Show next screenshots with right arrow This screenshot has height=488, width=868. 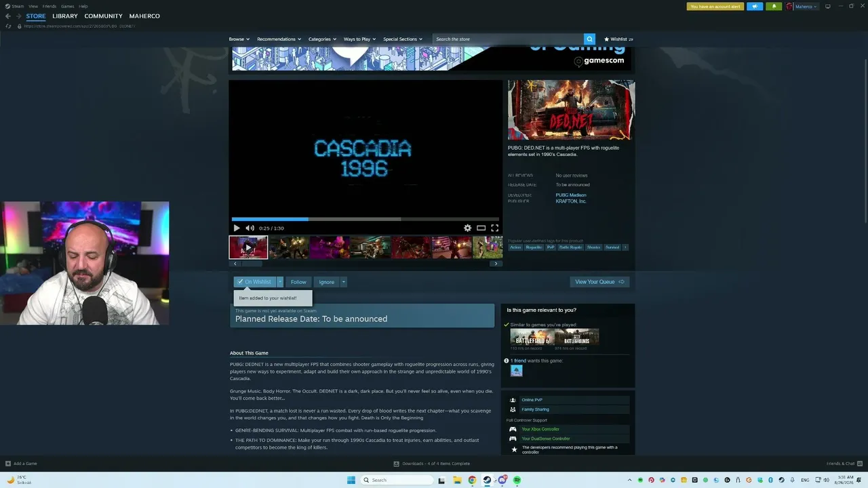[x=496, y=264]
